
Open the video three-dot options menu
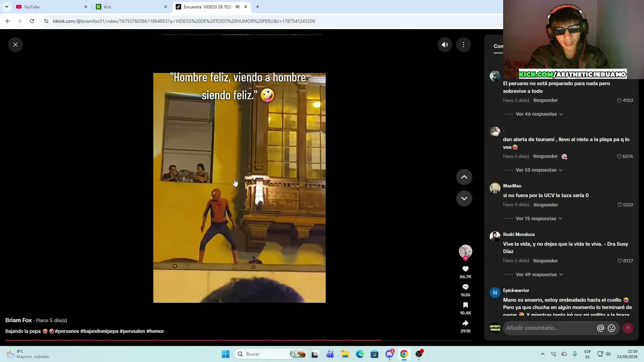click(x=463, y=45)
